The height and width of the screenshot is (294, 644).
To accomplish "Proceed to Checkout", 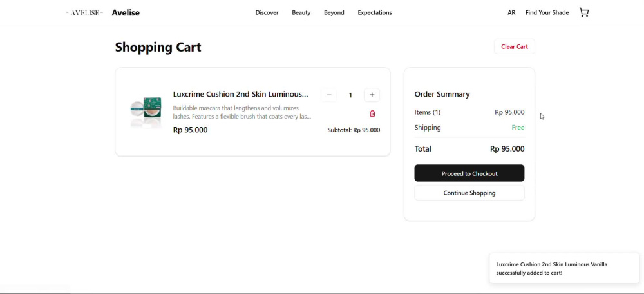I will coord(469,173).
